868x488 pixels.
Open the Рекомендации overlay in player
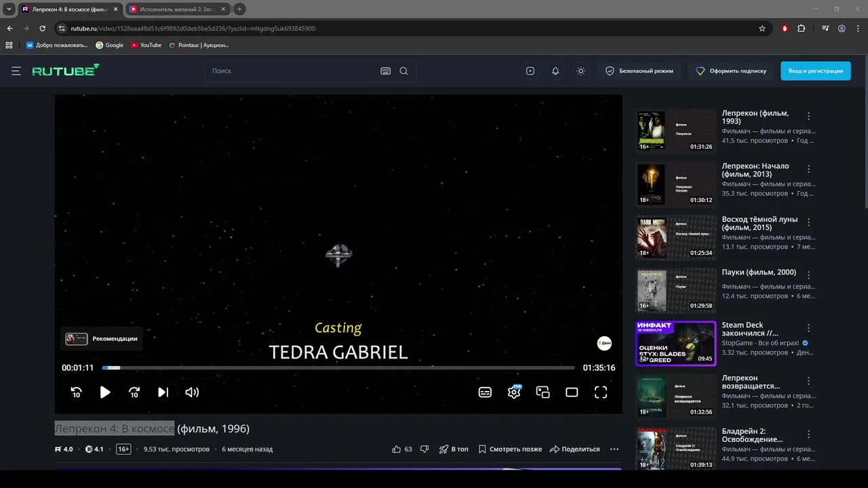tap(102, 338)
